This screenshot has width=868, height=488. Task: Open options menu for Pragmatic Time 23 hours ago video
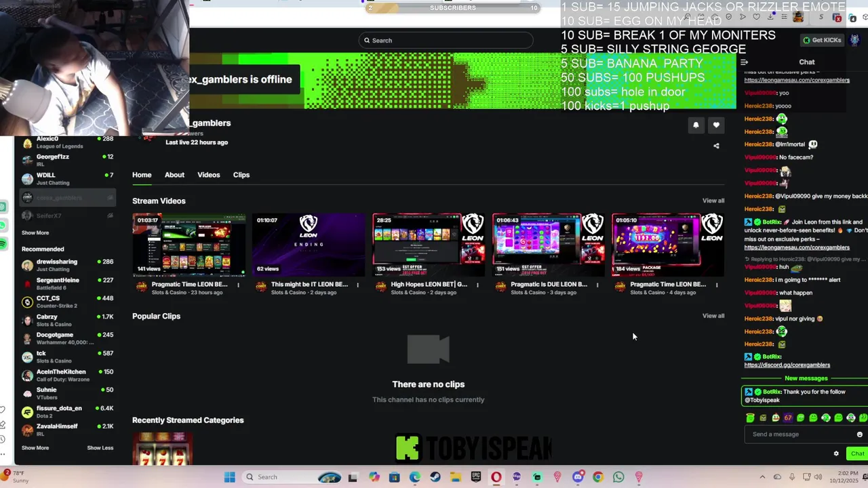pos(238,285)
